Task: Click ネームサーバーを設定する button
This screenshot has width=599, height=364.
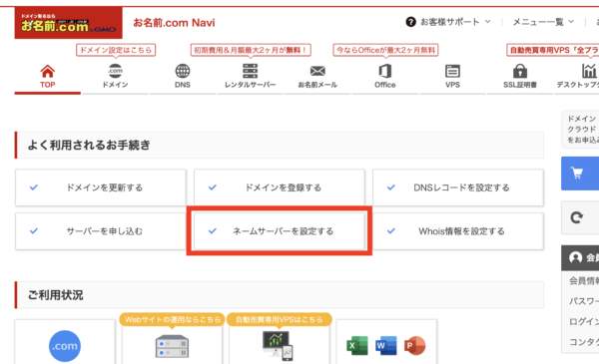Action: click(280, 231)
